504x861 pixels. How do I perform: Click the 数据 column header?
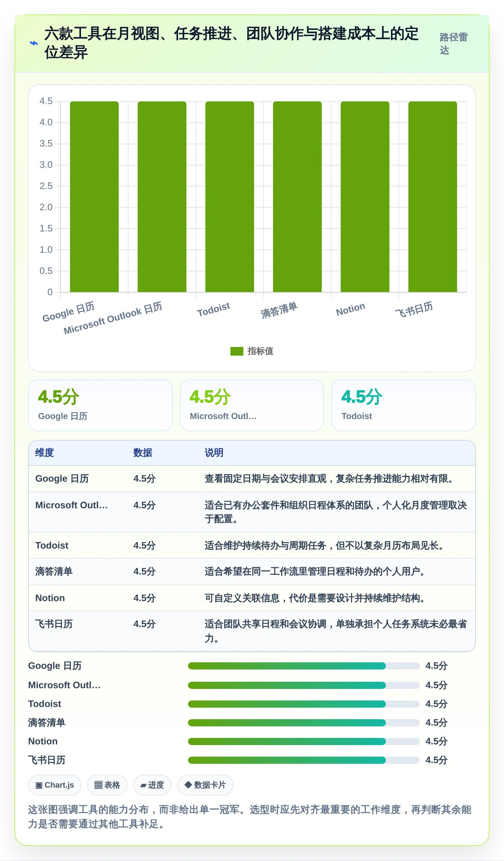click(x=143, y=452)
